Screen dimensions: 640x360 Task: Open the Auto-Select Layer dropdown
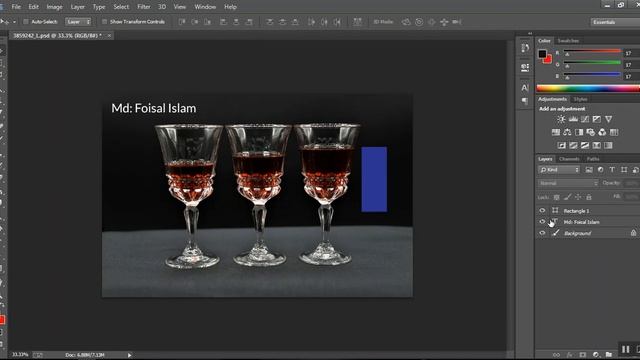pyautogui.click(x=78, y=22)
